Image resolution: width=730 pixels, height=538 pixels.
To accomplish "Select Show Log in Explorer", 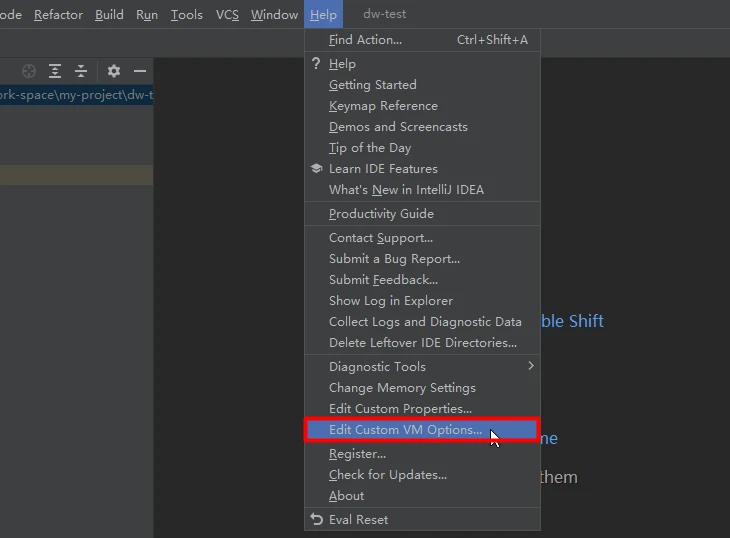I will coord(390,301).
